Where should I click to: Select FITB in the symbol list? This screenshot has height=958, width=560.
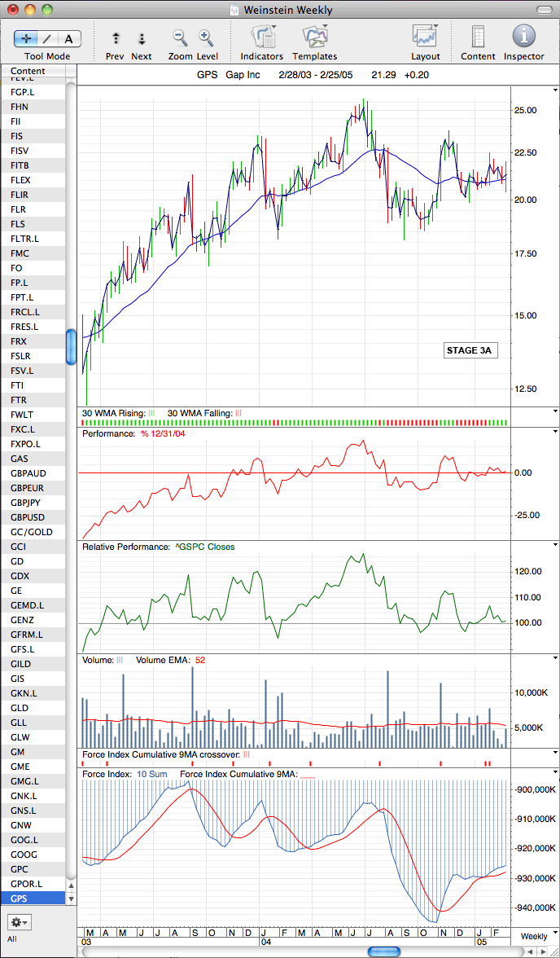pos(33,165)
